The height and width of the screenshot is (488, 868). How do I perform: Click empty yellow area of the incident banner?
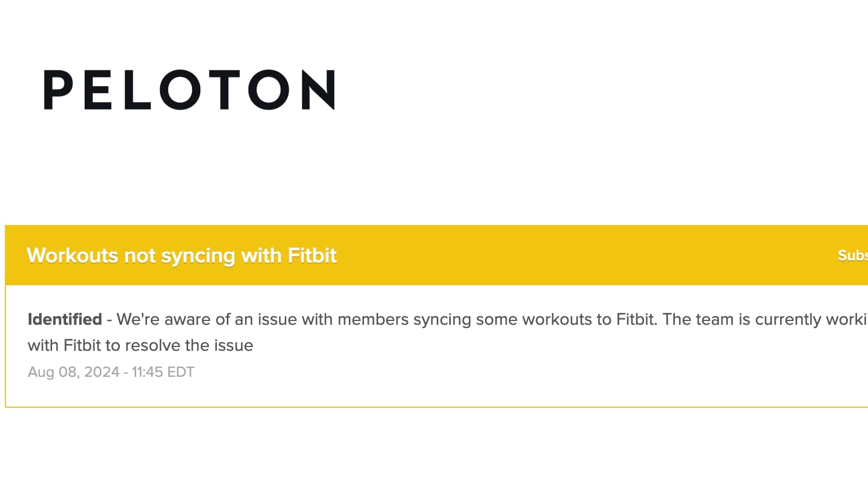542,255
